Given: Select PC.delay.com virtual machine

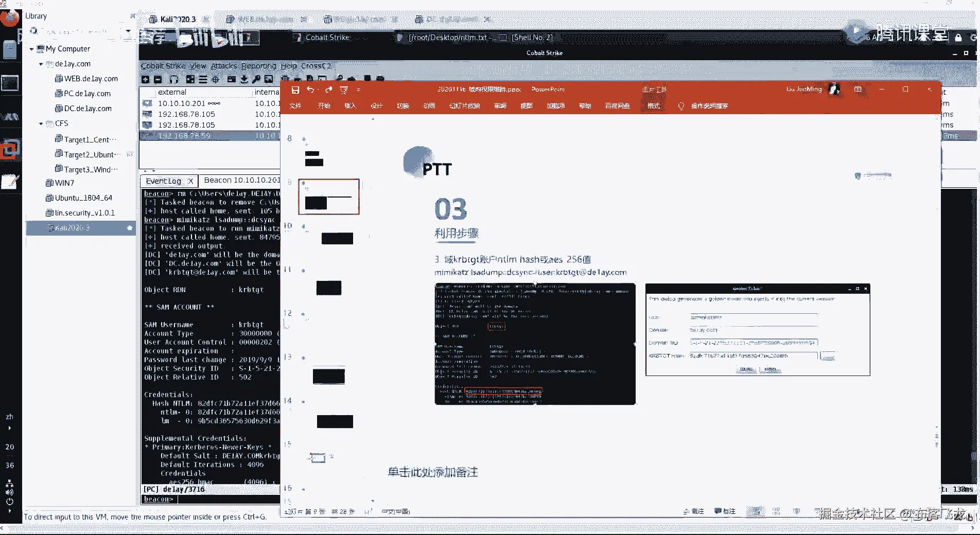Looking at the screenshot, I should [83, 94].
